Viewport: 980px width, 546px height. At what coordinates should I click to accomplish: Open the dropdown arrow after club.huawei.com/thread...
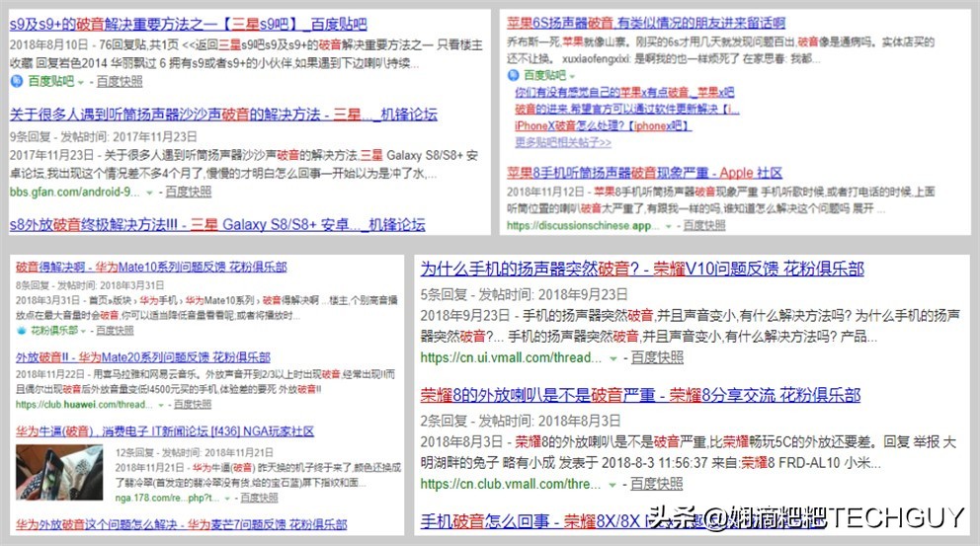pos(161,405)
